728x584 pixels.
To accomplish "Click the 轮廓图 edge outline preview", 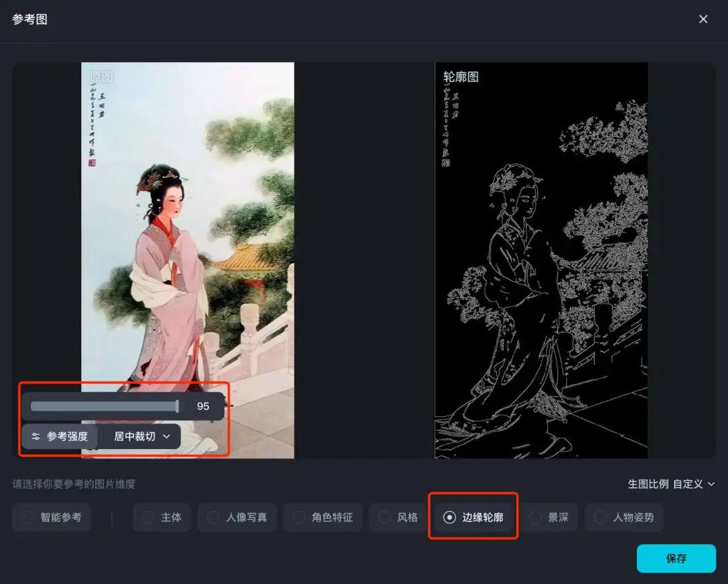I will point(541,260).
